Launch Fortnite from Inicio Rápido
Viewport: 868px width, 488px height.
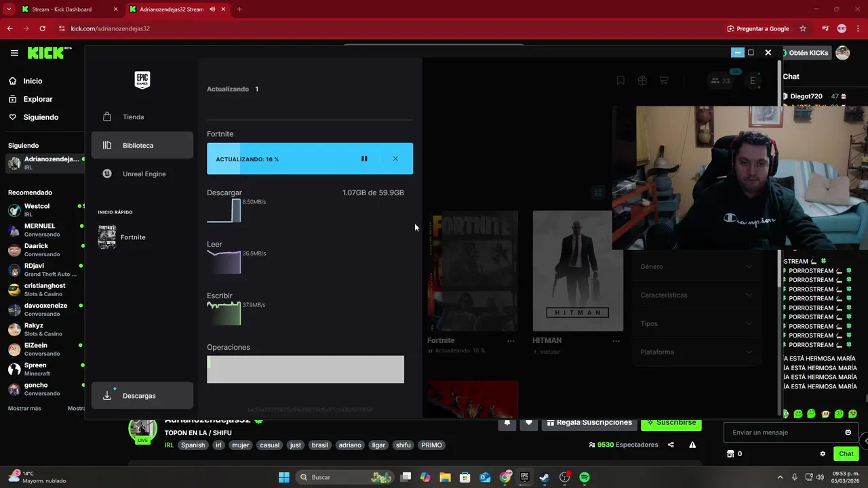pyautogui.click(x=122, y=237)
